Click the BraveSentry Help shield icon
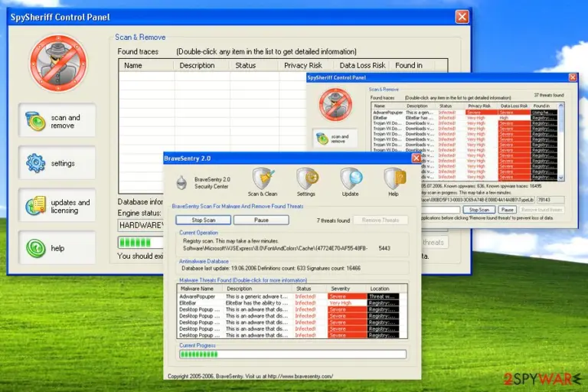The height and width of the screenshot is (392, 588). click(x=394, y=178)
